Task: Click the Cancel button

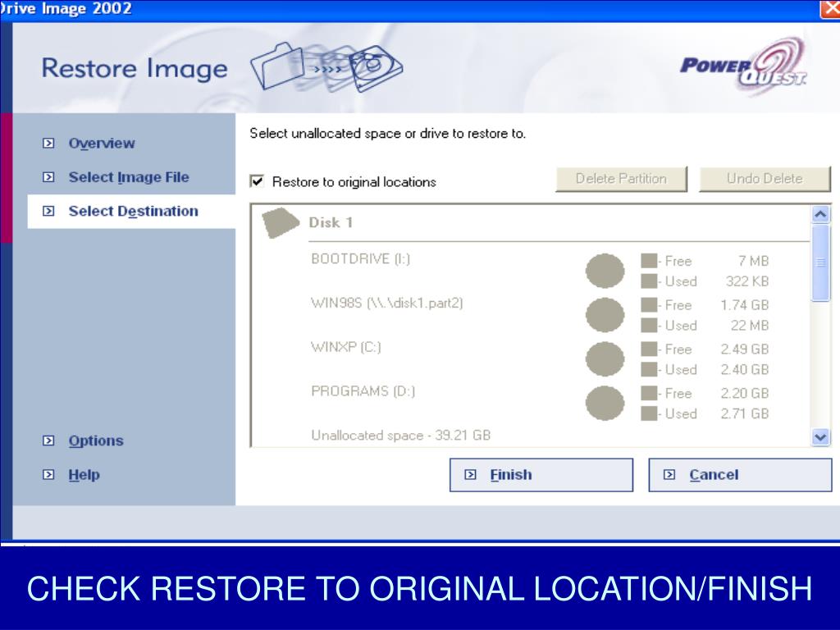Action: click(x=740, y=475)
